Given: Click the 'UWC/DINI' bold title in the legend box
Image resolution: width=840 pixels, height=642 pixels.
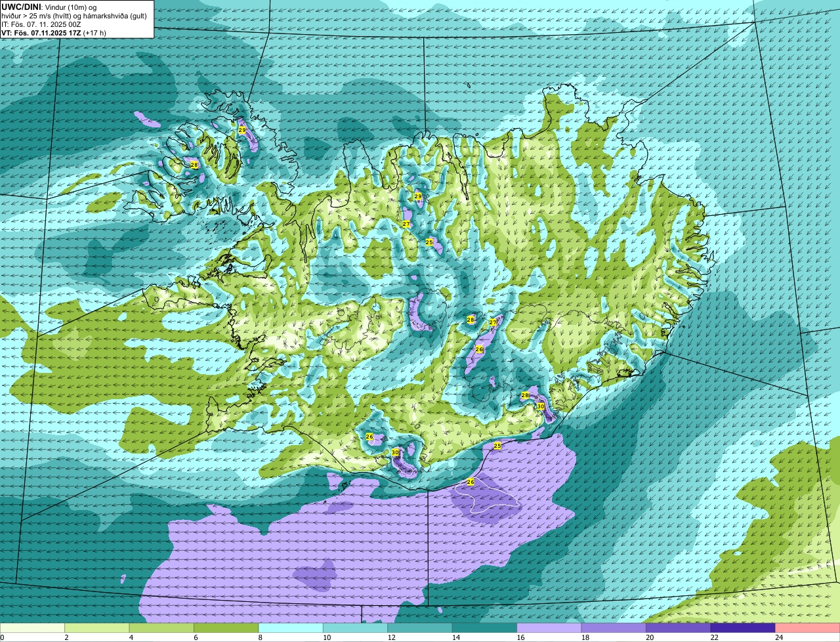Looking at the screenshot, I should point(21,7).
